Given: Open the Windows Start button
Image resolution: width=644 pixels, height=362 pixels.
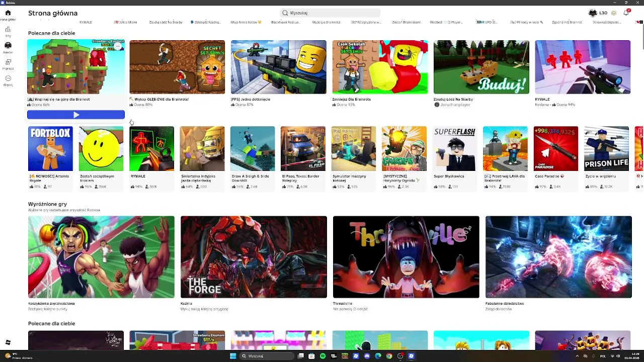Looking at the screenshot, I should coord(233,356).
